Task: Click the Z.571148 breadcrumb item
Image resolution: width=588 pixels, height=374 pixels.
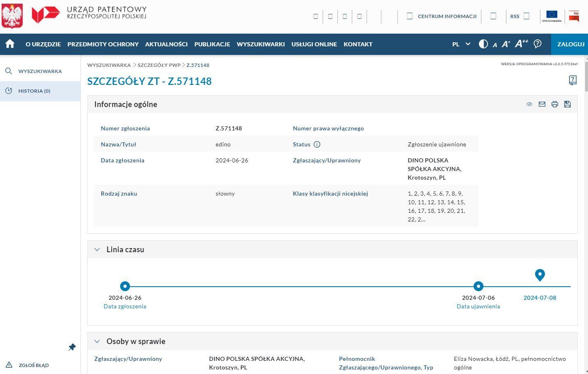Action: click(198, 65)
